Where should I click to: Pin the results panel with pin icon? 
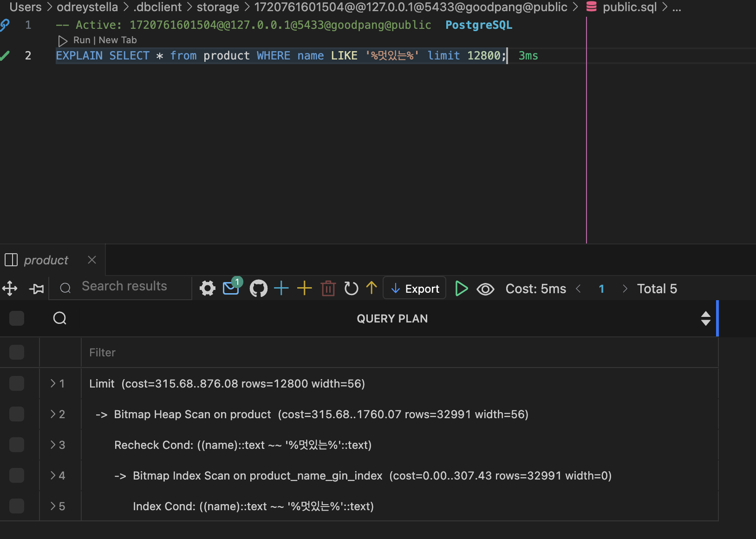[37, 289]
